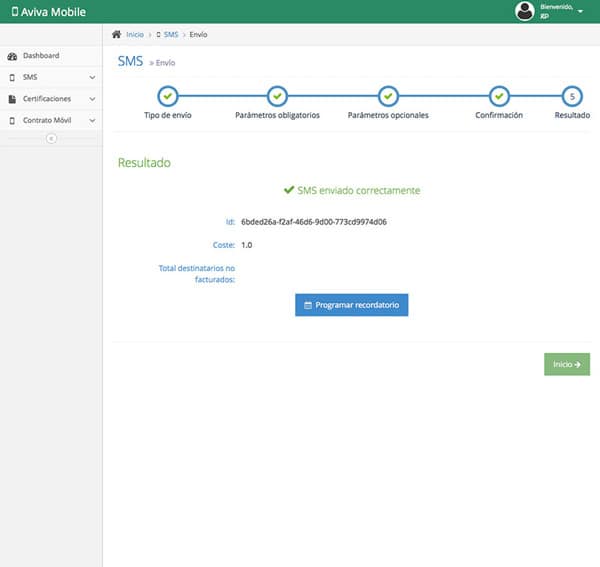Click the Dashboard gauge icon in sidebar
This screenshot has width=600, height=567.
click(x=12, y=56)
